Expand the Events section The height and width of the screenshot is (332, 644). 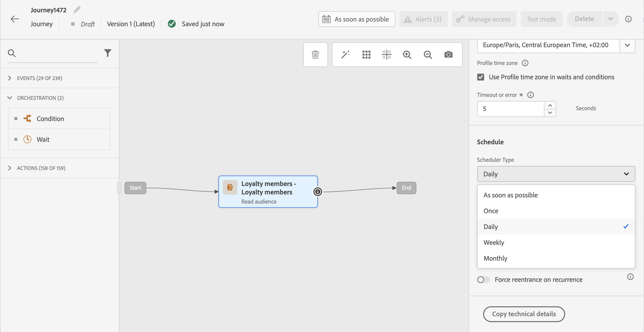point(9,78)
